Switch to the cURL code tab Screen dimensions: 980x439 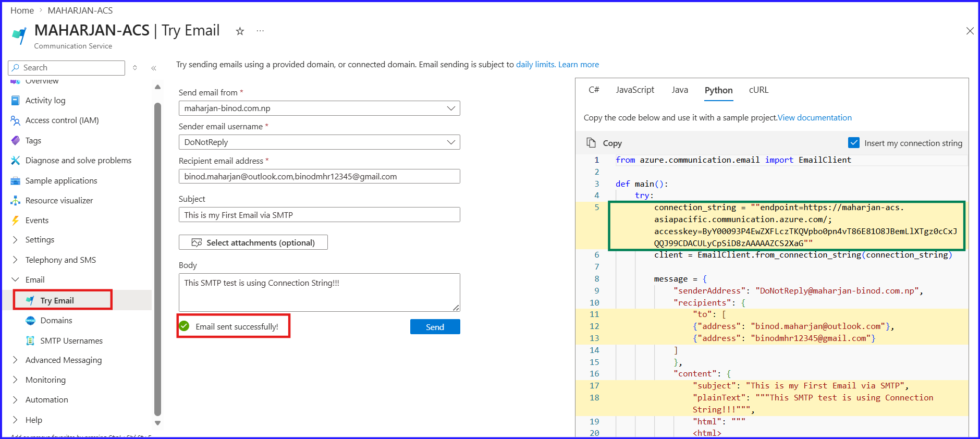pyautogui.click(x=758, y=90)
